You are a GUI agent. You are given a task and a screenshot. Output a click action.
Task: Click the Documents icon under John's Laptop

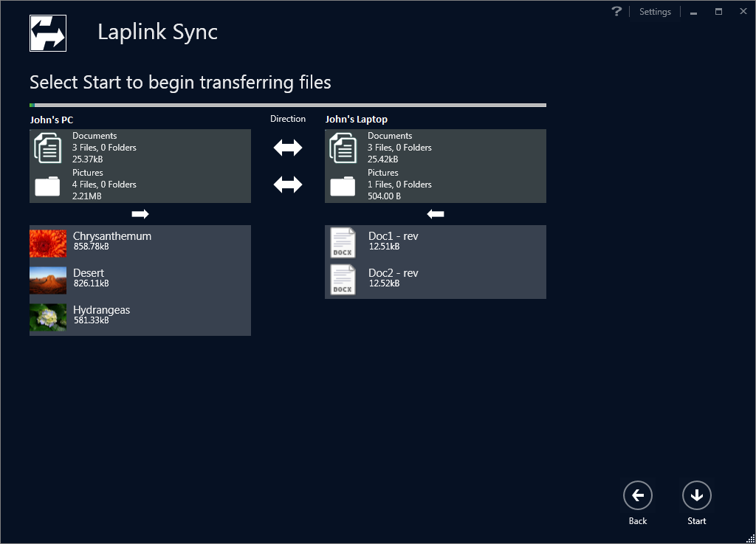tap(343, 148)
